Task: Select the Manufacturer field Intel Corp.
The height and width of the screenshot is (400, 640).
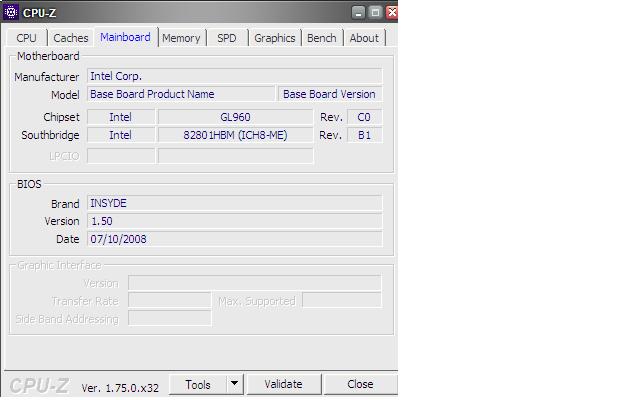Action: (x=235, y=76)
